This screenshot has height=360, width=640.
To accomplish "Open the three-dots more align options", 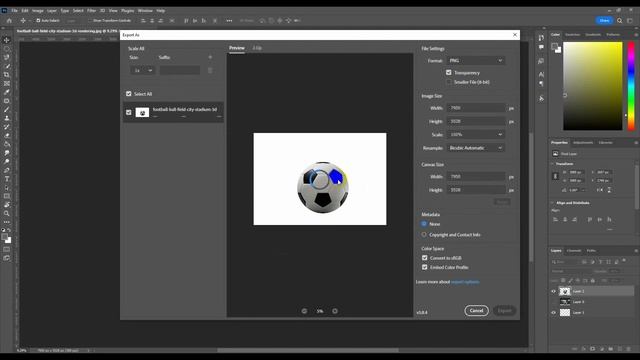I will point(229,20).
